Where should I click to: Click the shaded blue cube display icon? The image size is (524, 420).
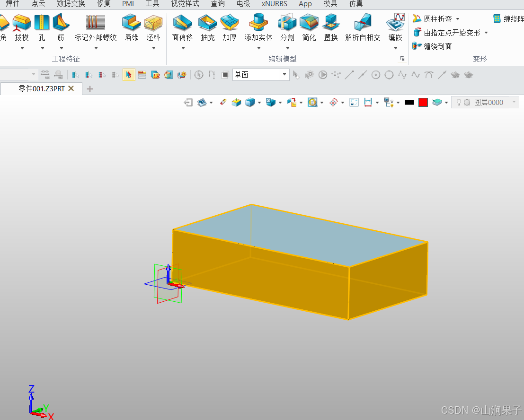pyautogui.click(x=250, y=102)
